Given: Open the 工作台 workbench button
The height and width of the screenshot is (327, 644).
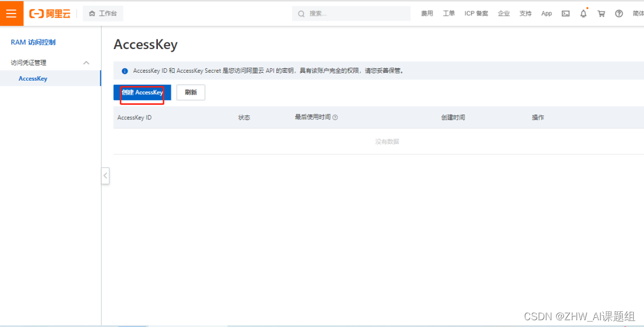Looking at the screenshot, I should pyautogui.click(x=103, y=14).
